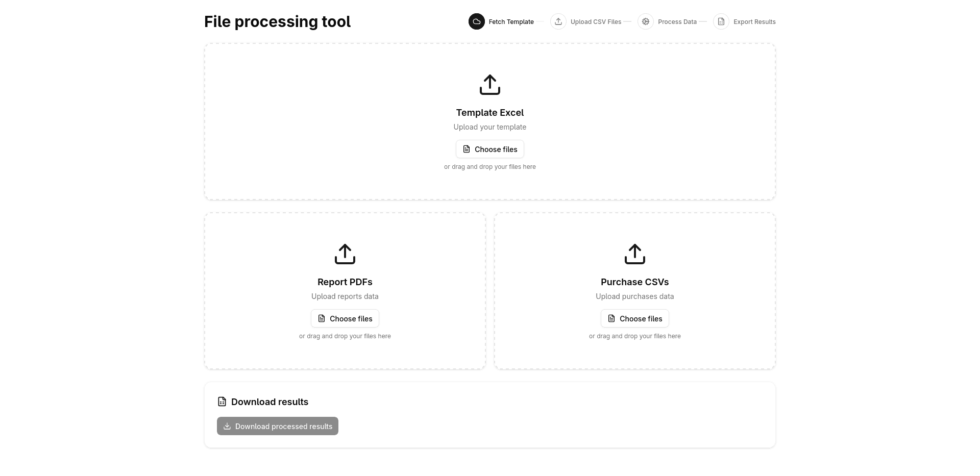Click the Upload CSV Files step icon

point(558,21)
